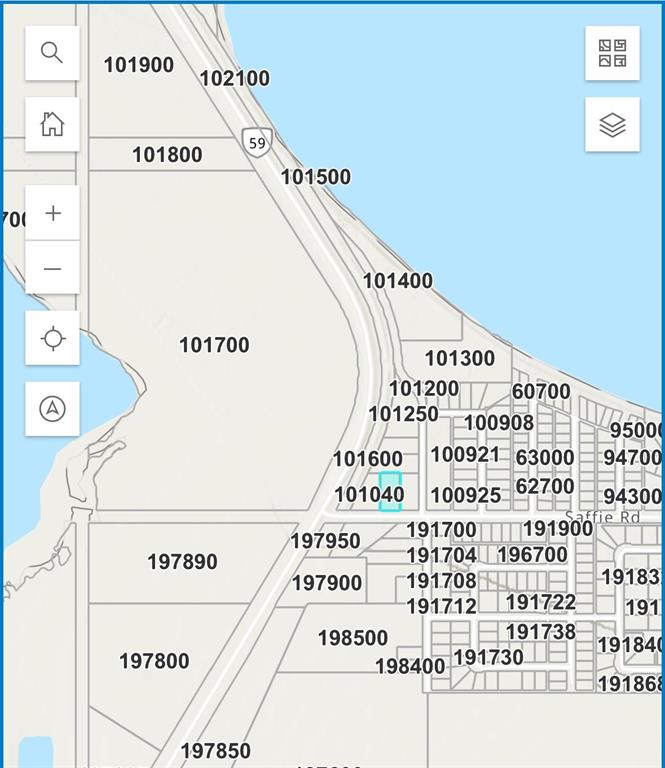
Task: Select parcel 197850
Action: [x=215, y=750]
